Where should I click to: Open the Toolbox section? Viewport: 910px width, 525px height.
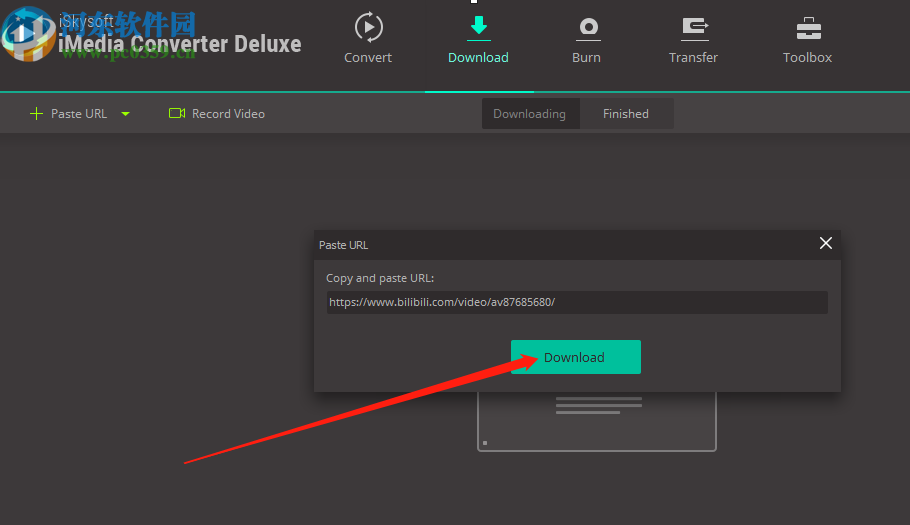[807, 39]
